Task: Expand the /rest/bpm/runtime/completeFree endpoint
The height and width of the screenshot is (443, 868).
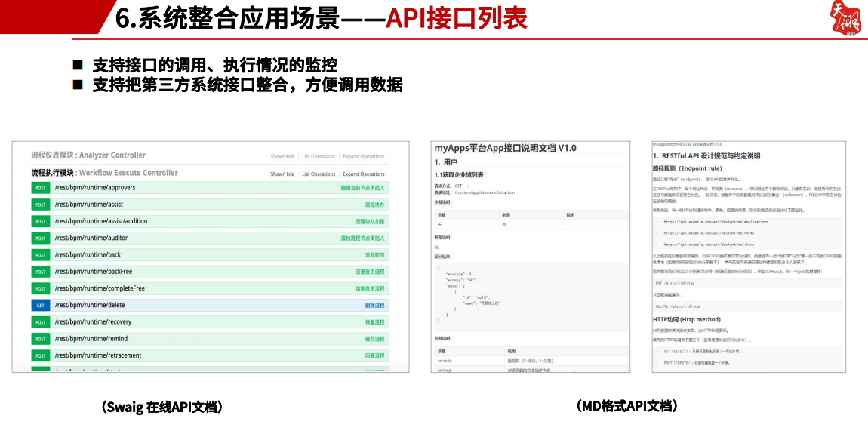Action: [x=100, y=288]
